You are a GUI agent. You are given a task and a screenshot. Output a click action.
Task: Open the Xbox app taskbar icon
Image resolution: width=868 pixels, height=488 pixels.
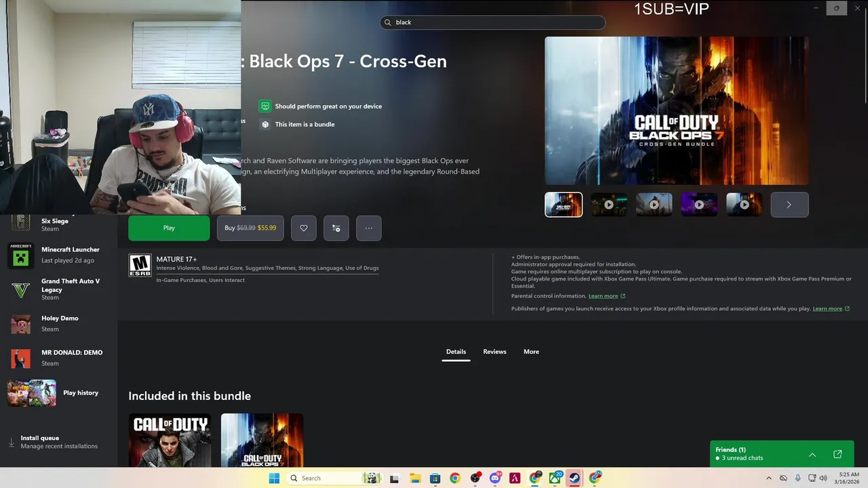tap(555, 479)
